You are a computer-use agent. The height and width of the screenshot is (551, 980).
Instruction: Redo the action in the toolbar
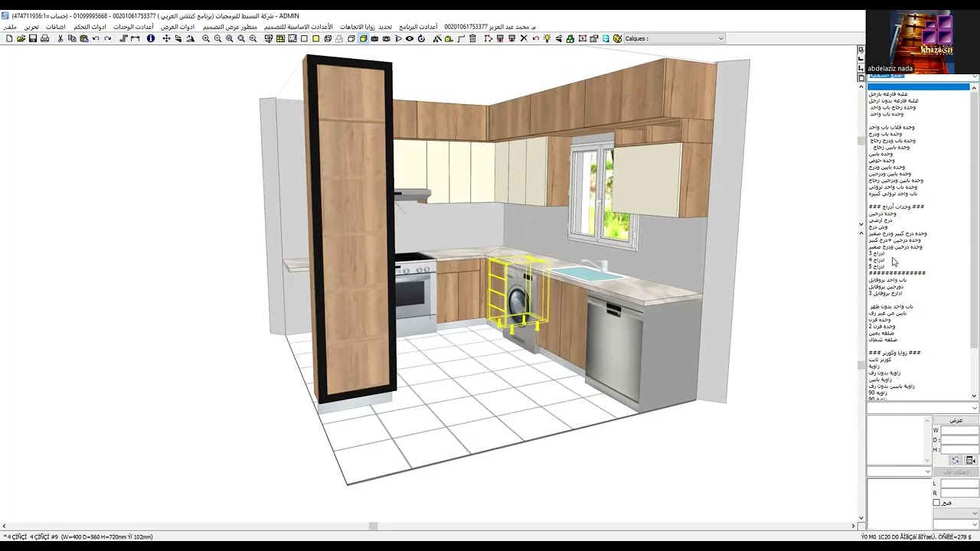point(108,38)
